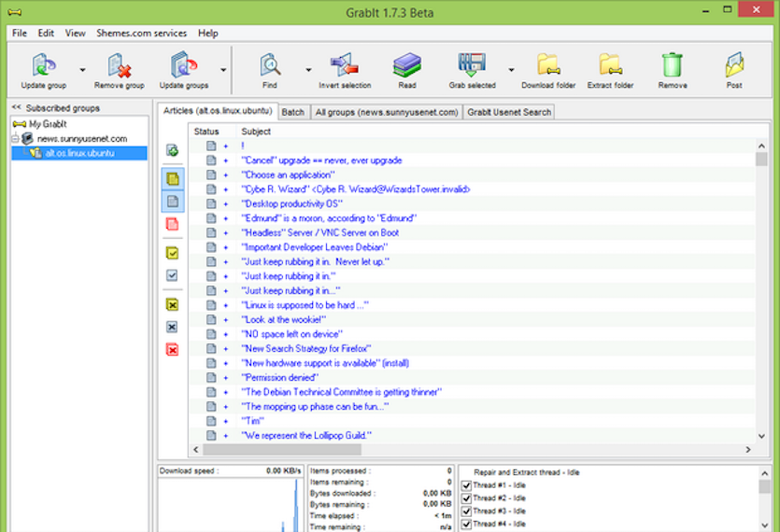Viewport: 780px width, 532px height.
Task: Open the Edit menu
Action: [46, 33]
